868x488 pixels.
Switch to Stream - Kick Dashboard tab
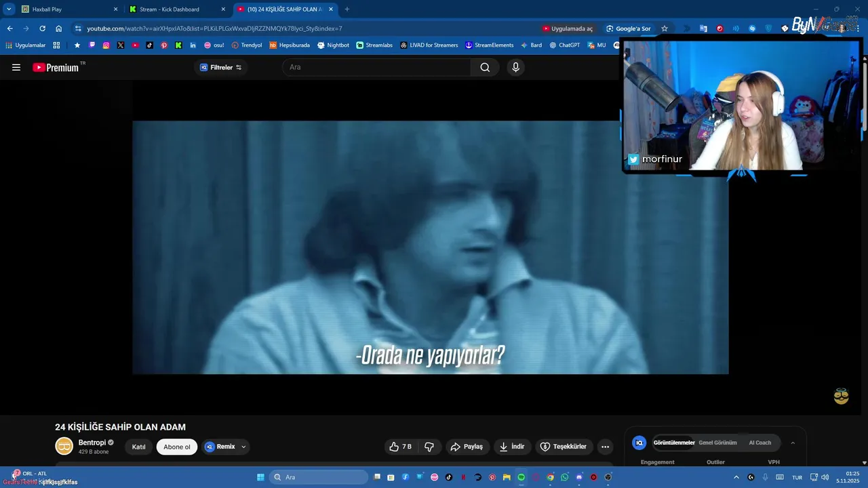pyautogui.click(x=177, y=9)
